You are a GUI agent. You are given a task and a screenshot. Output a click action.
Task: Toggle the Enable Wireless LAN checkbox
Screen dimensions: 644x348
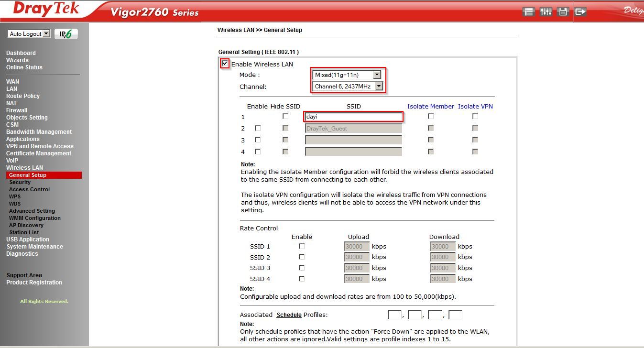pyautogui.click(x=225, y=64)
